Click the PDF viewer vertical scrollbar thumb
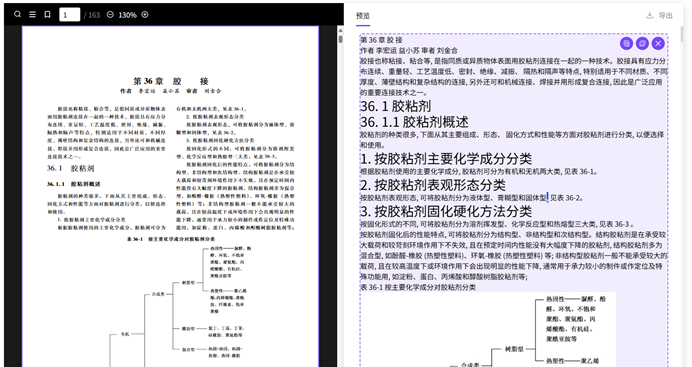The height and width of the screenshot is (367, 692). pyautogui.click(x=340, y=39)
